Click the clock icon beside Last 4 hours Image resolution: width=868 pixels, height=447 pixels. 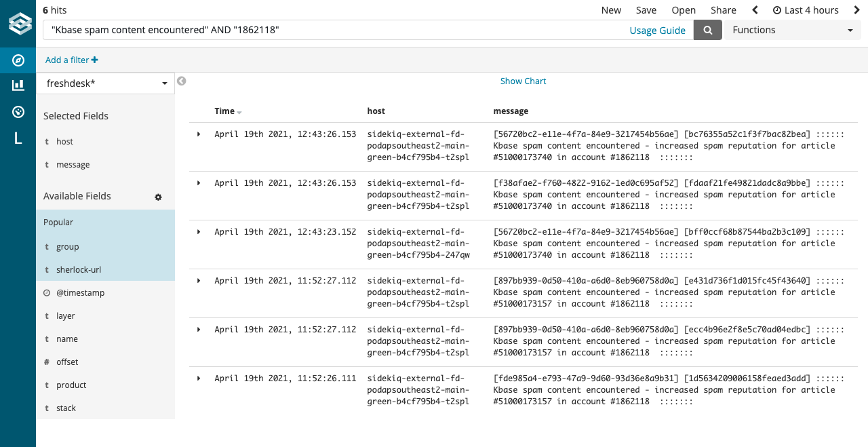777,10
